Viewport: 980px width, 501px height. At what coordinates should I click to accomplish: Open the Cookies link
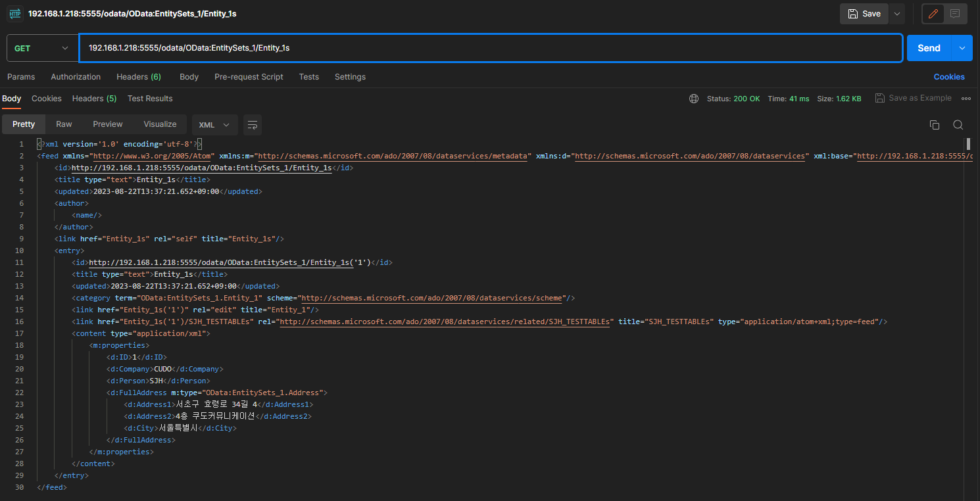pyautogui.click(x=949, y=77)
